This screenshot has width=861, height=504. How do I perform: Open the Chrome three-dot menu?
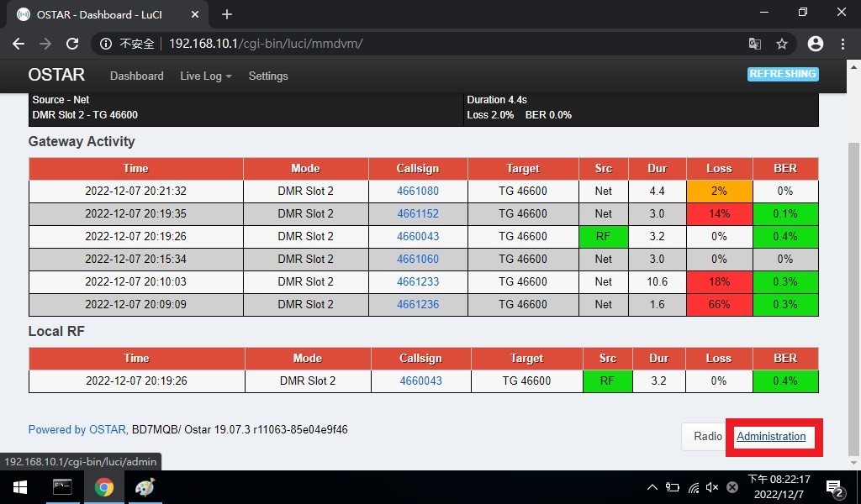pyautogui.click(x=843, y=44)
